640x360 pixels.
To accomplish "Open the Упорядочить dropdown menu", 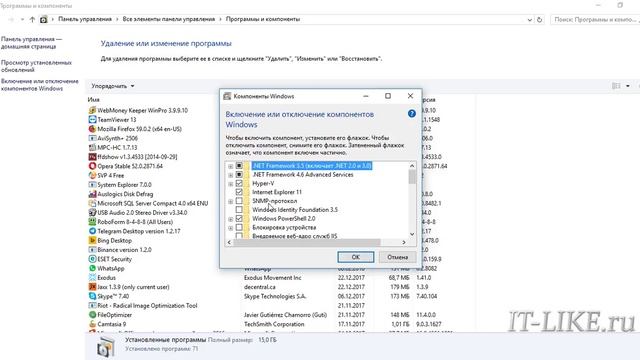I will coord(113,86).
